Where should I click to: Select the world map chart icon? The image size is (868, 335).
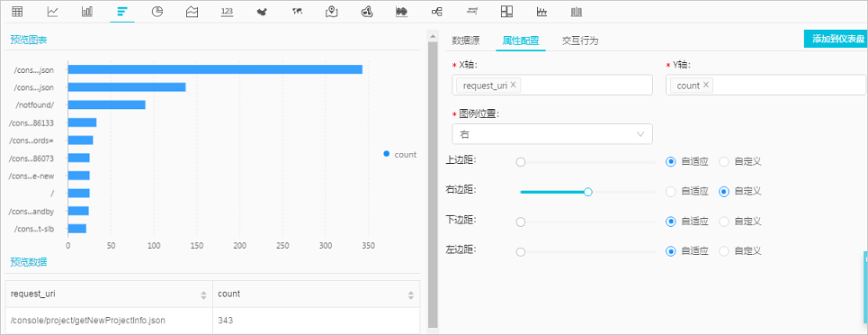pos(297,12)
